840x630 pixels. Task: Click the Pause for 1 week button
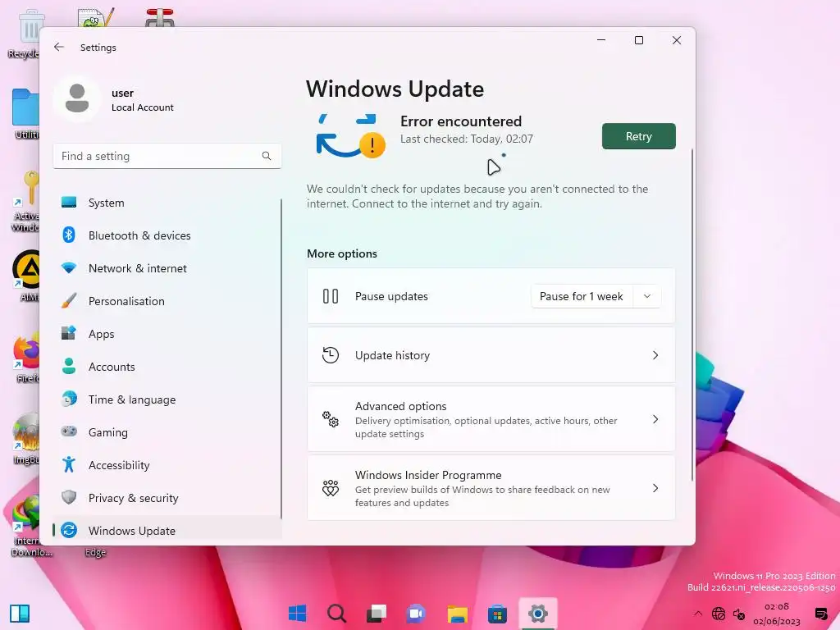[x=582, y=296]
